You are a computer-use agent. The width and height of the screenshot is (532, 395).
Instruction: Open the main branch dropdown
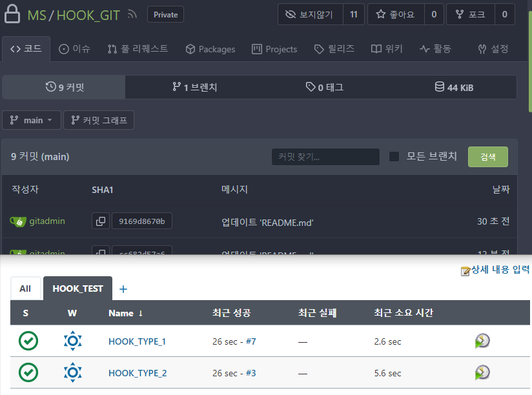coord(32,120)
